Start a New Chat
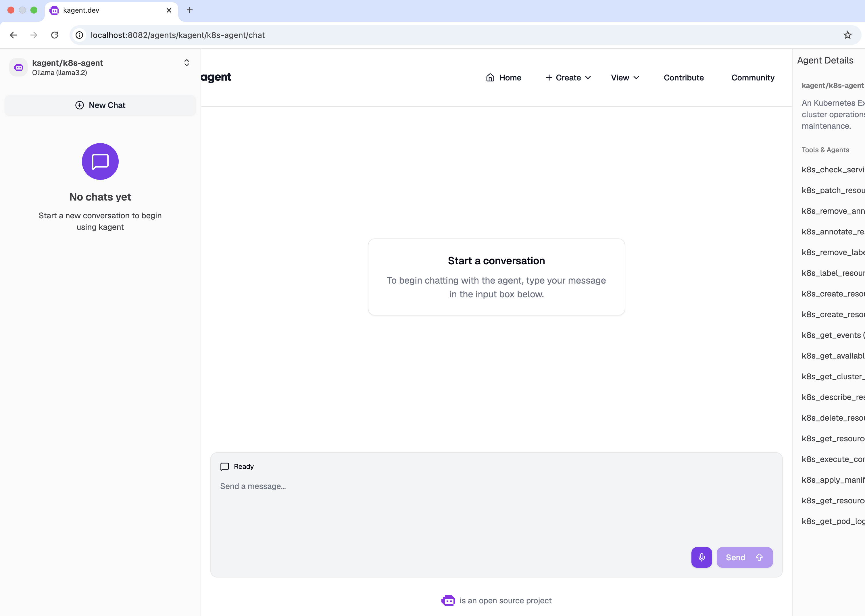 coord(100,105)
